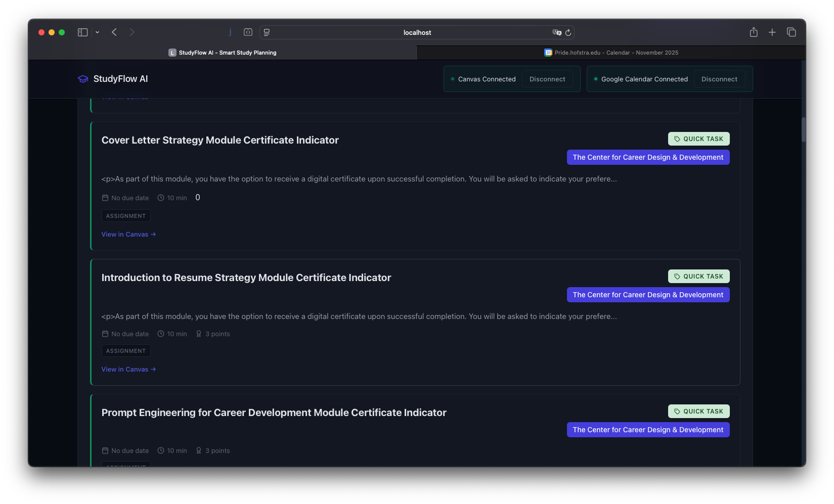
Task: Reload the localhost page
Action: click(568, 32)
